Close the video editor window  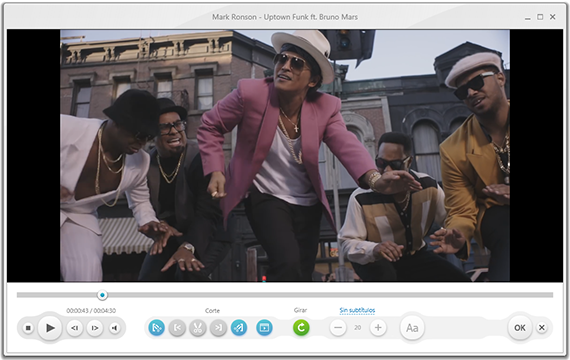[553, 17]
